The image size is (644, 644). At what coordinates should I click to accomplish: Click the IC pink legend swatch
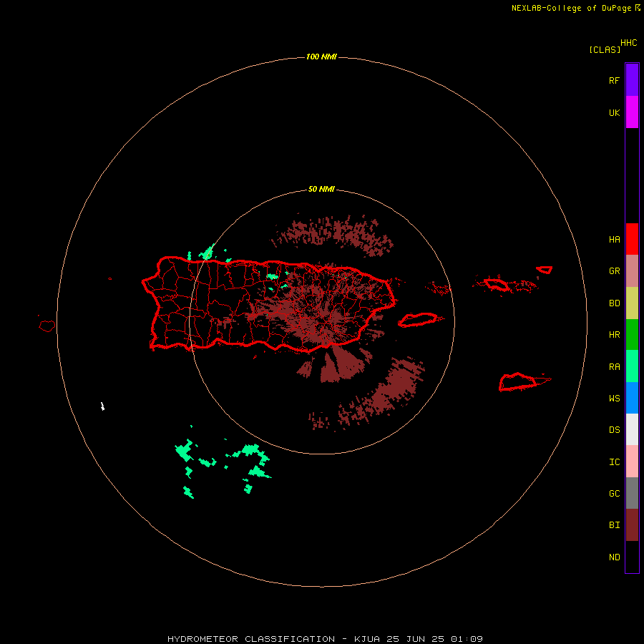pos(632,462)
